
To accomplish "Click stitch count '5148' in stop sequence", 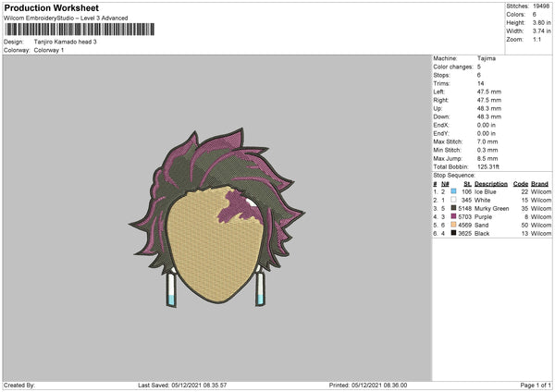I will (x=464, y=208).
